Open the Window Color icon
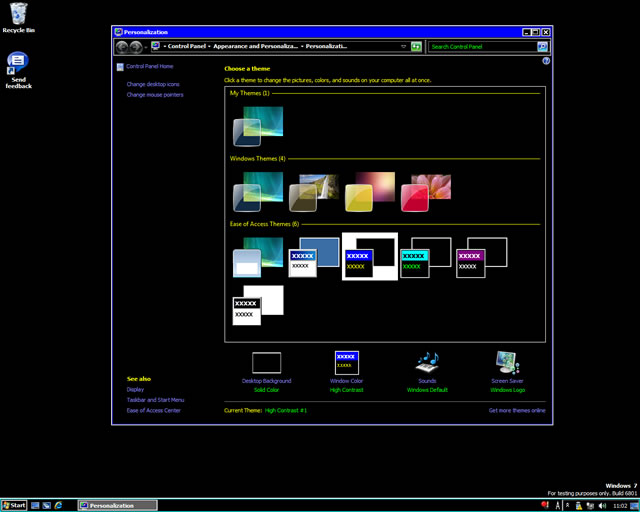Viewport: 640px width, 512px height. pyautogui.click(x=347, y=363)
